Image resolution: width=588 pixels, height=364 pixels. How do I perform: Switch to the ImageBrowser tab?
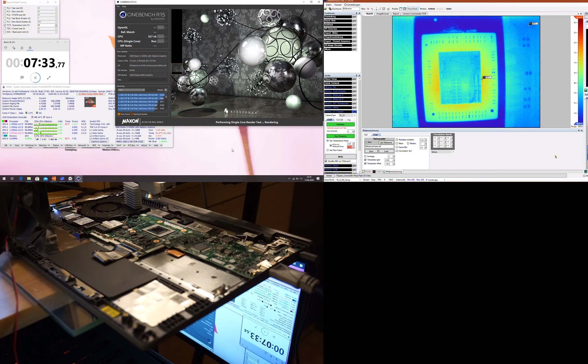(x=382, y=14)
